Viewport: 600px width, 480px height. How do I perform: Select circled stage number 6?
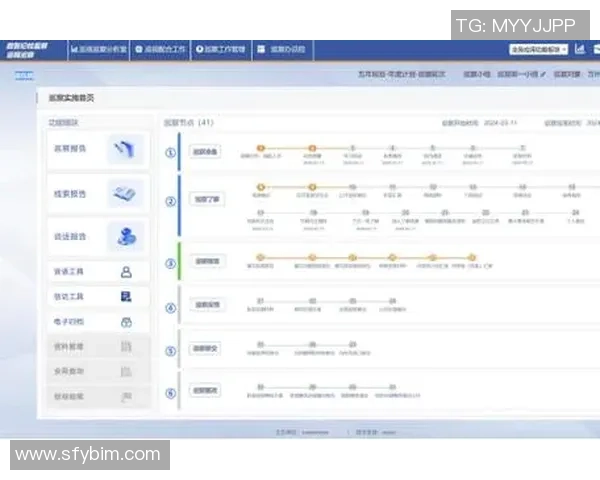point(170,393)
